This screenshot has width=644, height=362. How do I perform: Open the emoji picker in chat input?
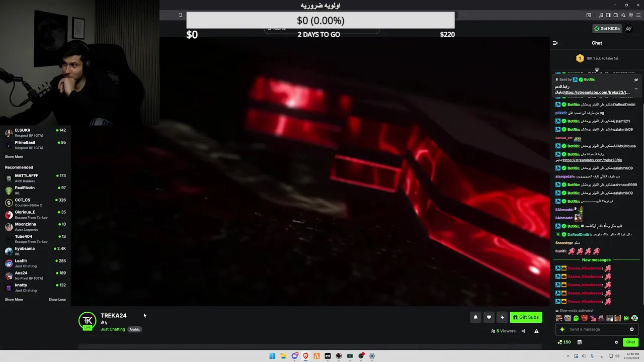632,329
